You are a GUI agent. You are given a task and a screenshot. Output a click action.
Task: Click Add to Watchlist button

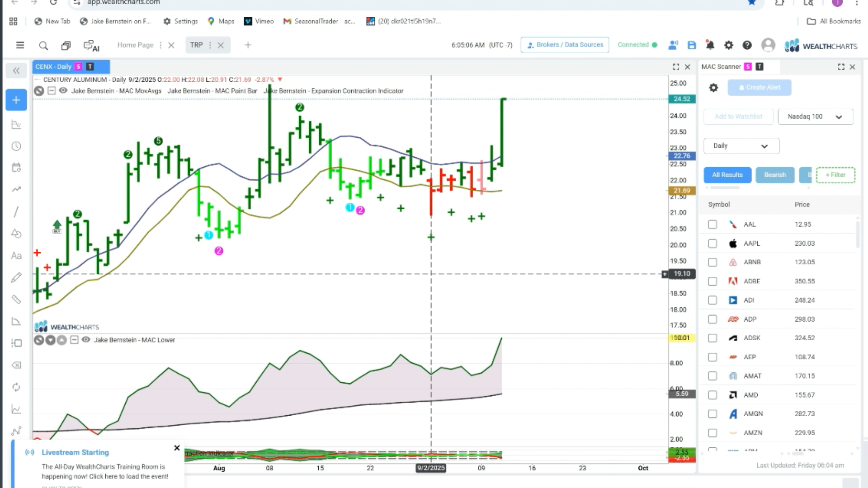click(x=738, y=117)
